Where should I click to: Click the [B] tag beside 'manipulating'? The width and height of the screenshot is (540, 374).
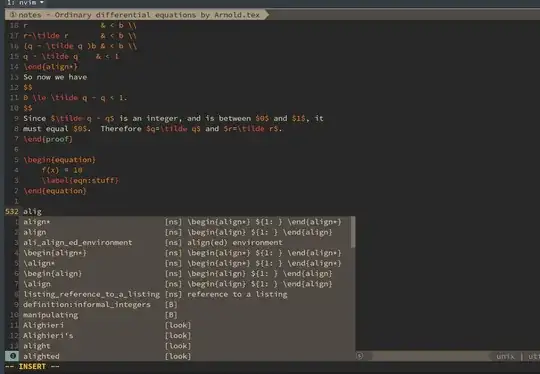[171, 315]
